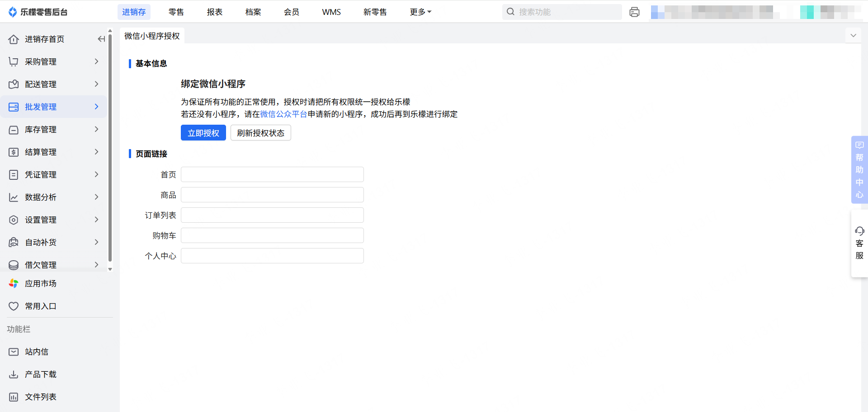
Task: Open the tab list dropdown arrow
Action: tap(853, 36)
